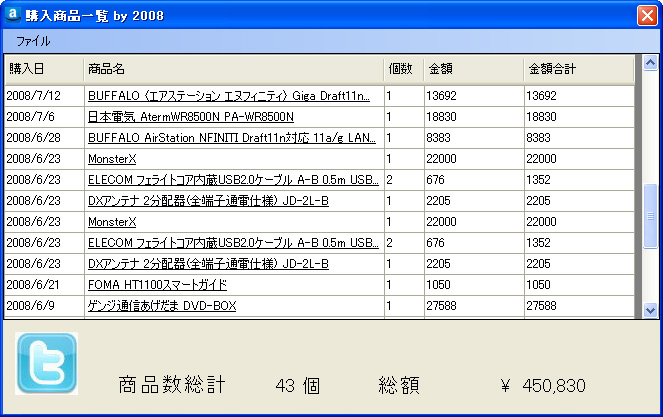The image size is (663, 417).
Task: Open the FOMA HT1100スマートガイド link
Action: click(157, 285)
